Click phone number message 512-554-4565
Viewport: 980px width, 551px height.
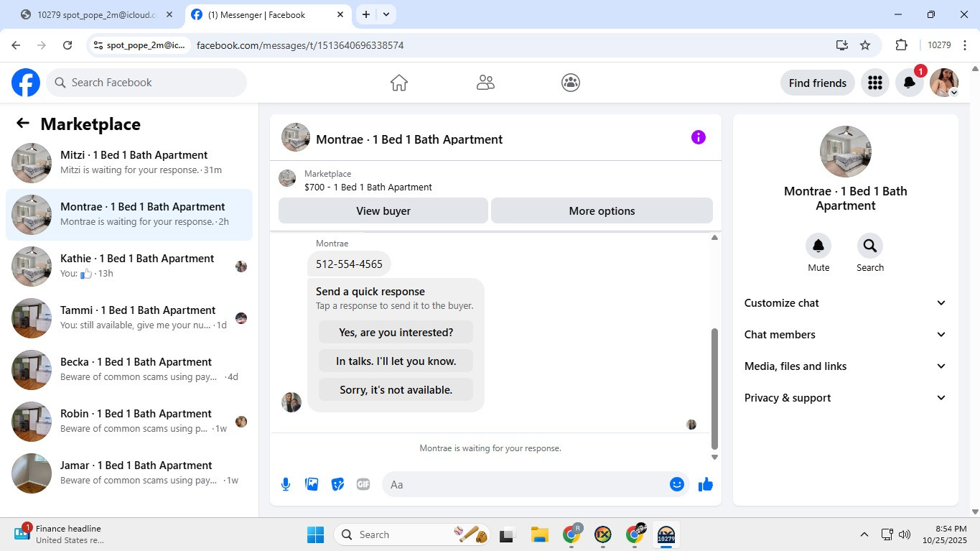[349, 264]
